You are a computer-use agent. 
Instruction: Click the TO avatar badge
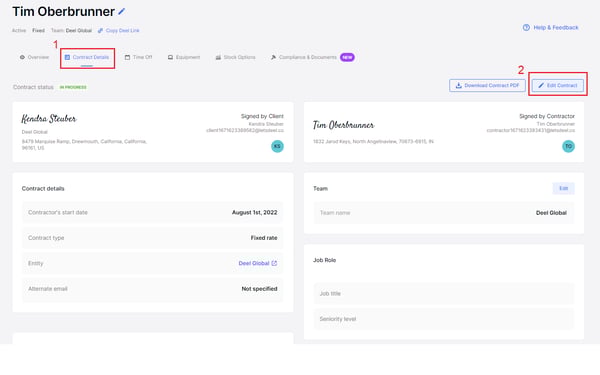click(x=568, y=146)
